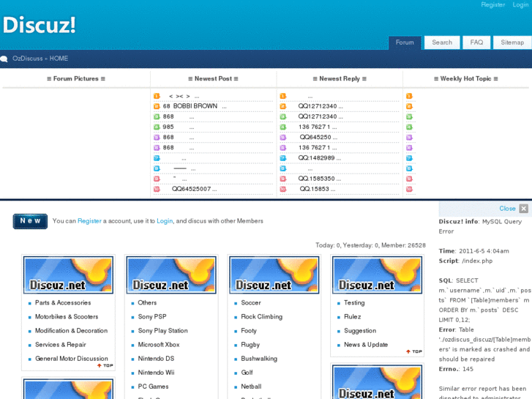The image size is (532, 399).
Task: Close the MySQL error panel
Action: point(523,209)
